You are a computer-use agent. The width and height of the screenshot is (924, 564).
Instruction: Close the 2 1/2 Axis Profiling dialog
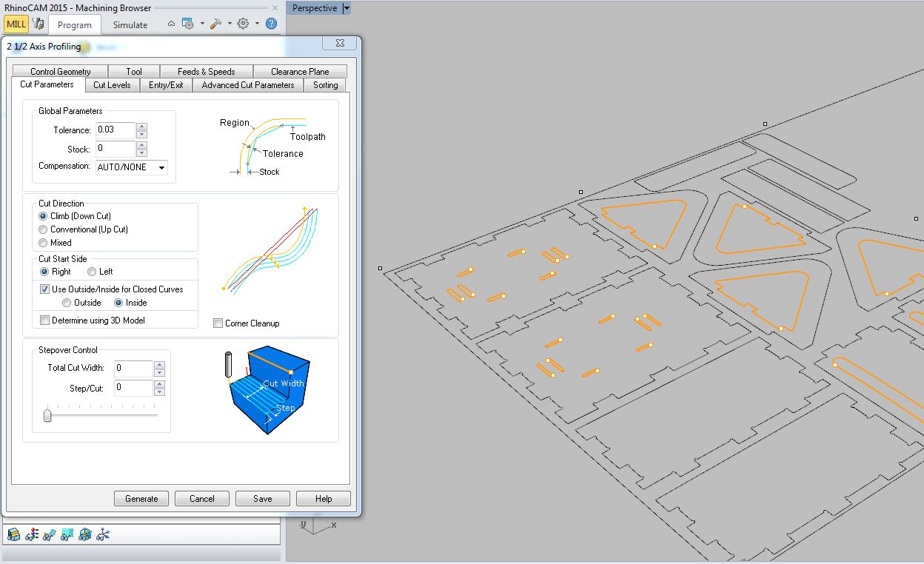point(340,44)
